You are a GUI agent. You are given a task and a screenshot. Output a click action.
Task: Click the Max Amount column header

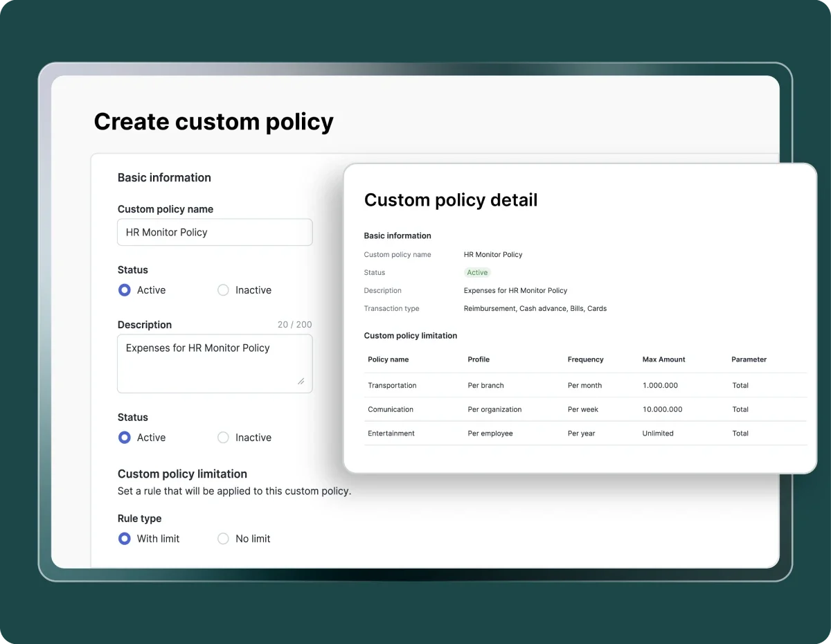click(x=663, y=359)
